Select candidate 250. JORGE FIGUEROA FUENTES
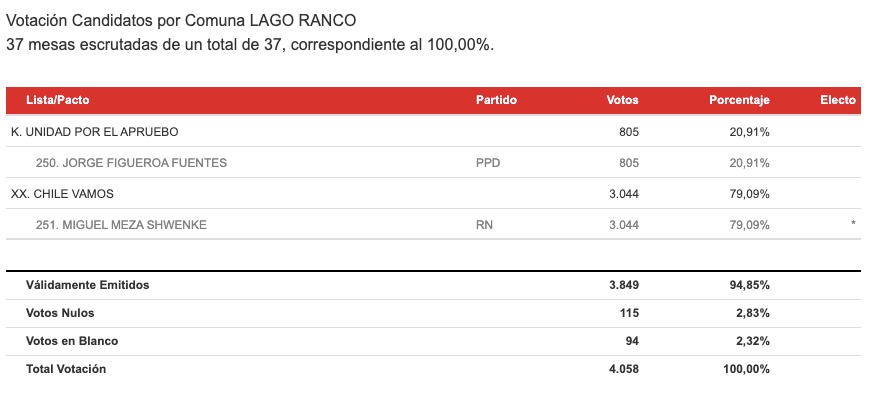Viewport: 884px width, 397px height. tap(131, 163)
